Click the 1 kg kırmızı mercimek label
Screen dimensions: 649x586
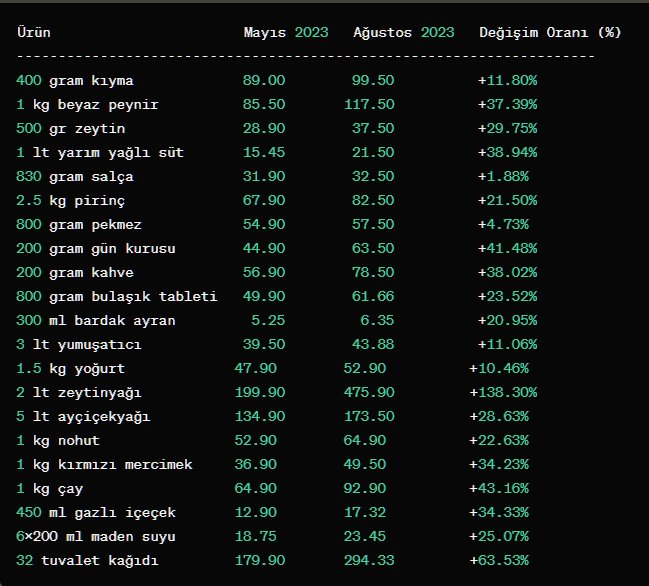pos(105,464)
